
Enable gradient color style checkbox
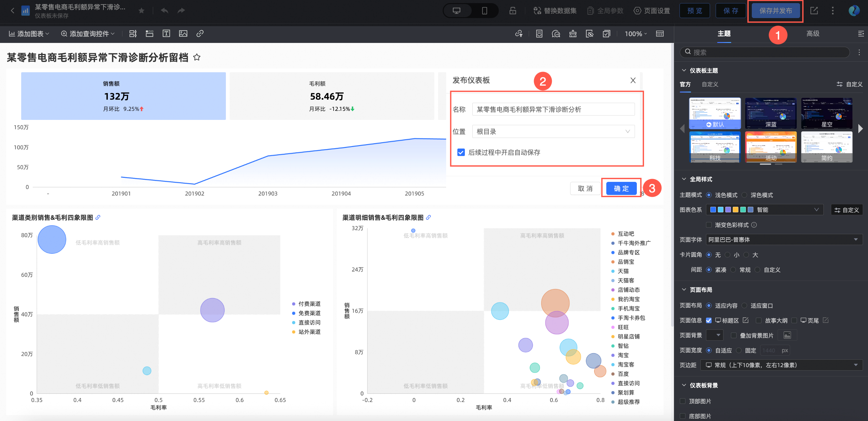coord(708,225)
